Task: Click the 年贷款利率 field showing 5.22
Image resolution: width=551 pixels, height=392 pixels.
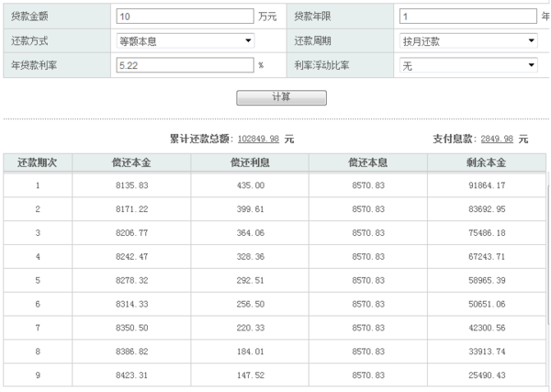Action: click(184, 65)
